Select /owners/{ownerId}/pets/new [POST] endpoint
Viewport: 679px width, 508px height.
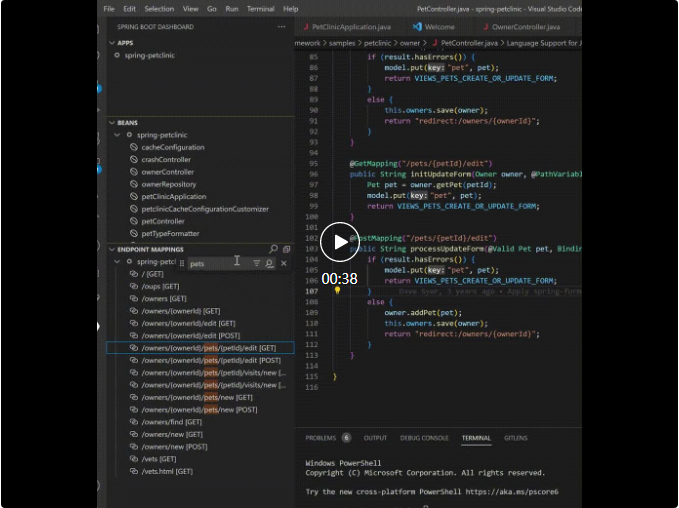click(200, 410)
